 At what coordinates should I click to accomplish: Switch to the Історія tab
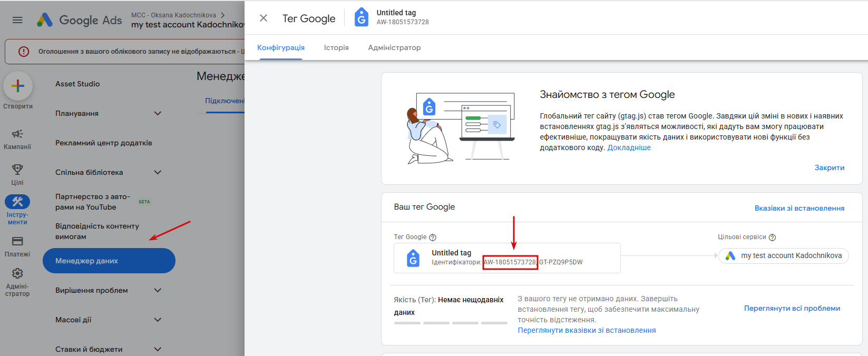336,47
